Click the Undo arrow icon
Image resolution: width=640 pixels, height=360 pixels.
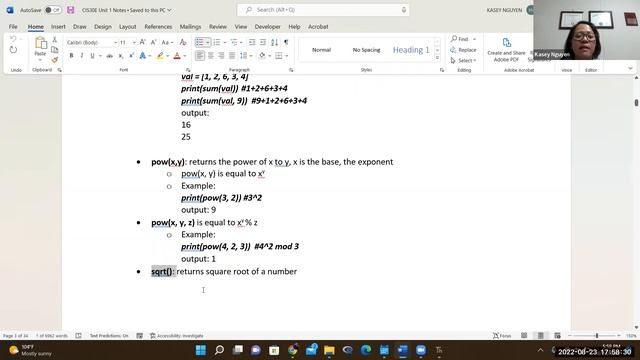point(13,39)
